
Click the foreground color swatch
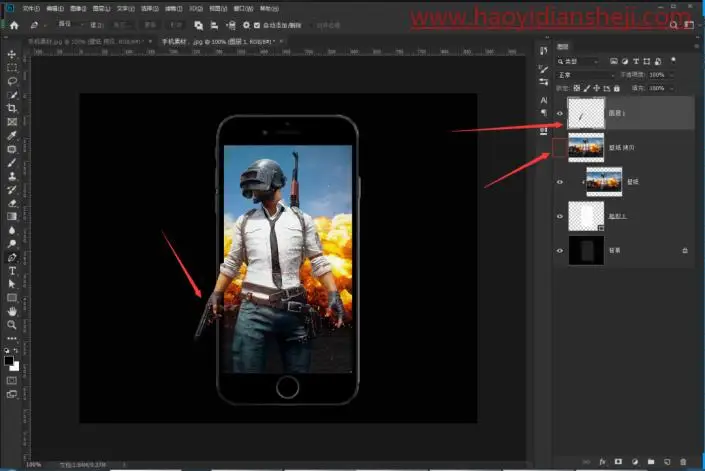click(9, 360)
